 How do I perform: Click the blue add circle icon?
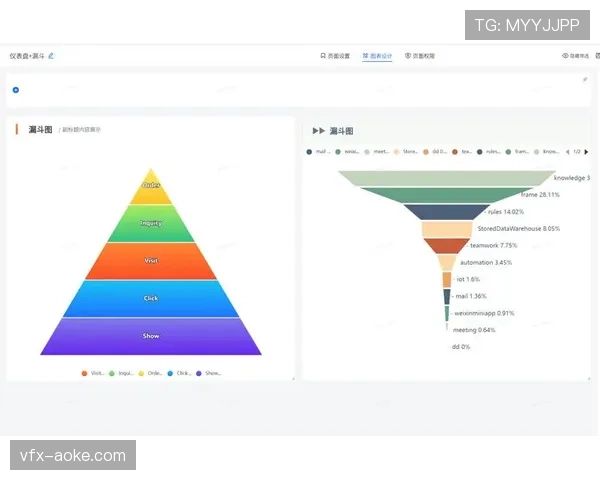(x=16, y=89)
